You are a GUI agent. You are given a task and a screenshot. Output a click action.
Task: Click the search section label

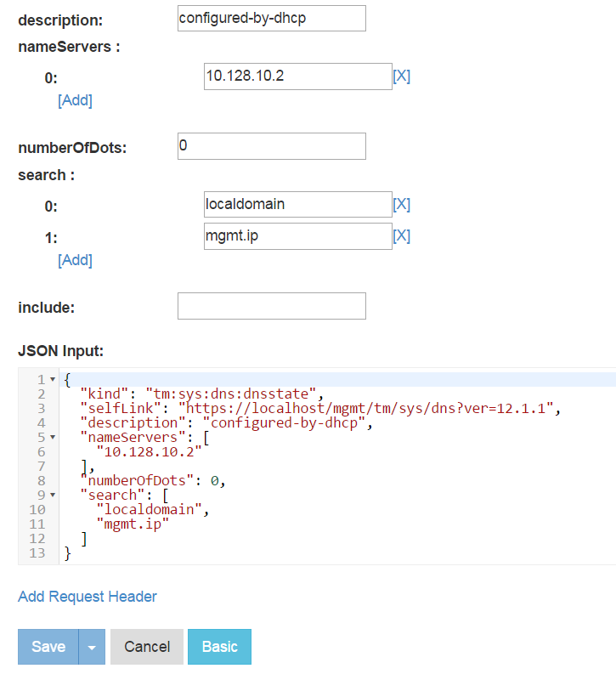coord(47,175)
